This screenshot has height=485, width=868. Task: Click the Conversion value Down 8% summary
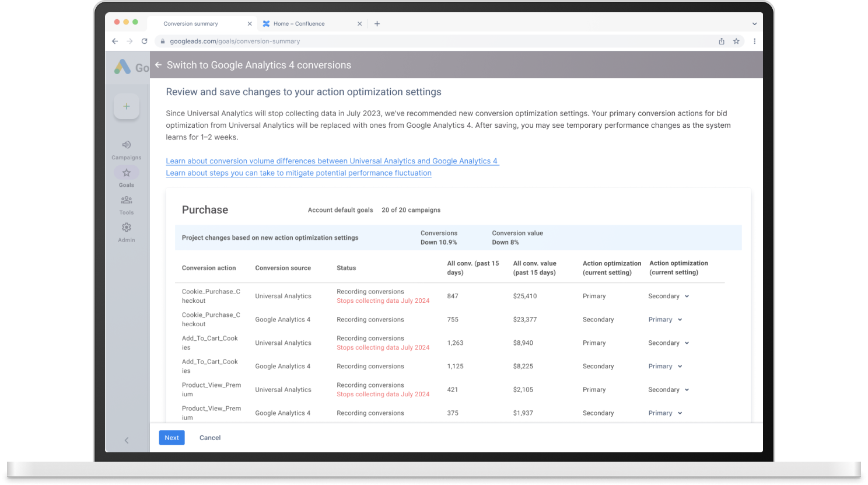click(x=517, y=238)
